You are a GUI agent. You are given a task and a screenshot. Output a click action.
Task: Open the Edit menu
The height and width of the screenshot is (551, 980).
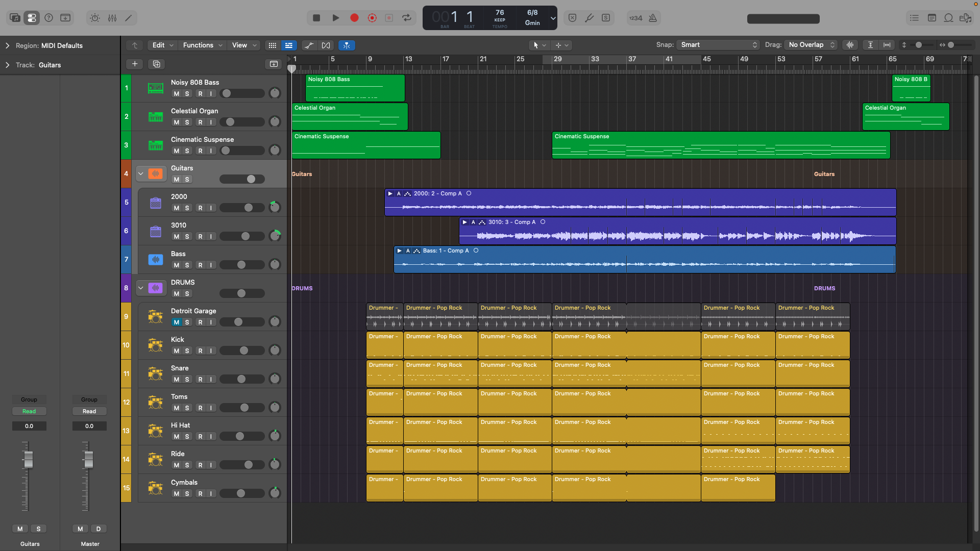click(162, 45)
